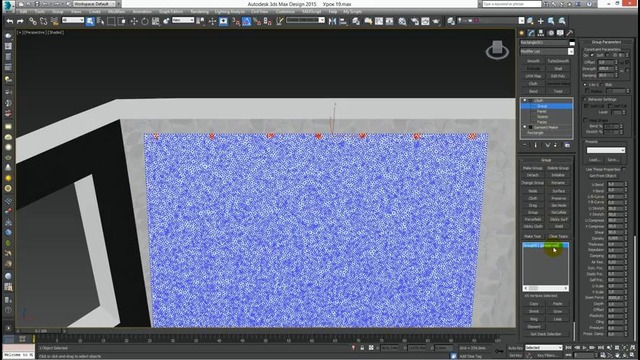Open the key filter Selected dropdown
The height and width of the screenshot is (360, 640).
[544, 348]
